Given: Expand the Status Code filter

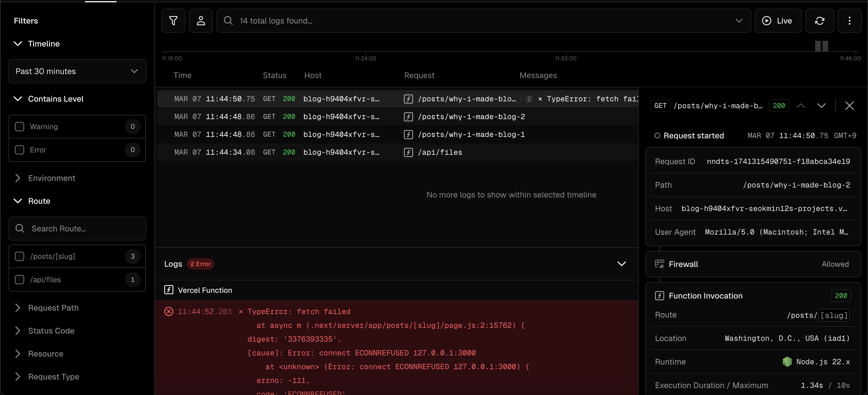Looking at the screenshot, I should [x=51, y=331].
